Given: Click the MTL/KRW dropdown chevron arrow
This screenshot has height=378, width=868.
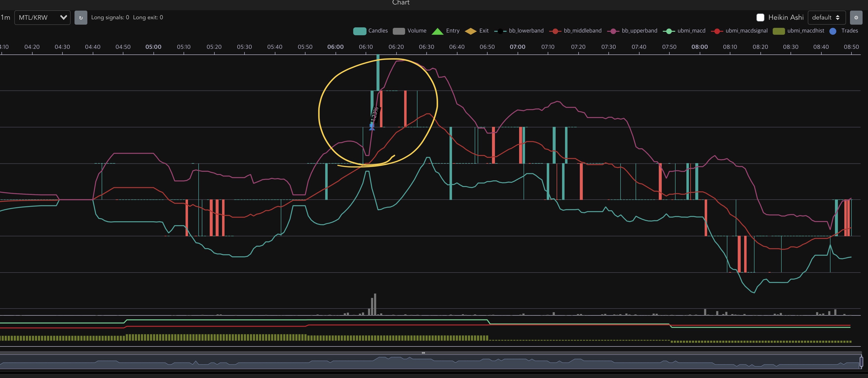Looking at the screenshot, I should (x=63, y=17).
